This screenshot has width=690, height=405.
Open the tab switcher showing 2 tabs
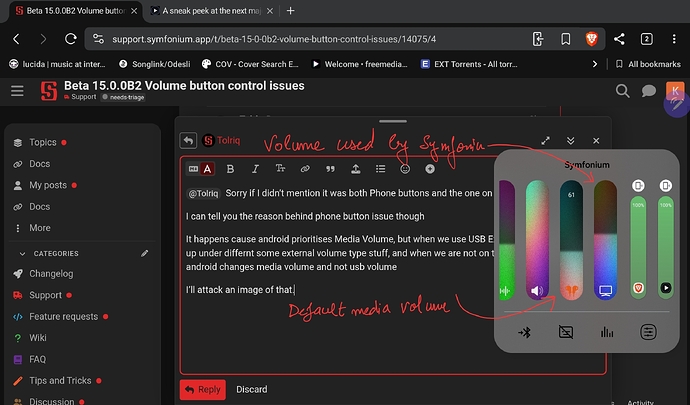pyautogui.click(x=646, y=39)
